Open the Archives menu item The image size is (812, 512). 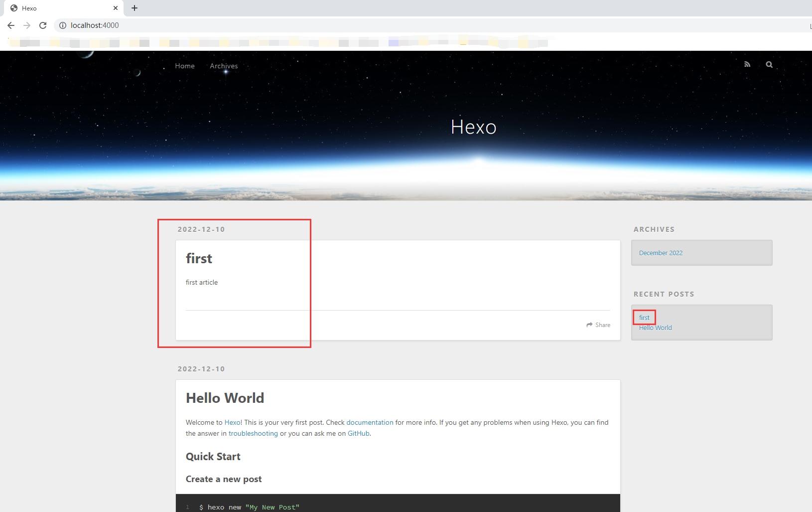224,66
